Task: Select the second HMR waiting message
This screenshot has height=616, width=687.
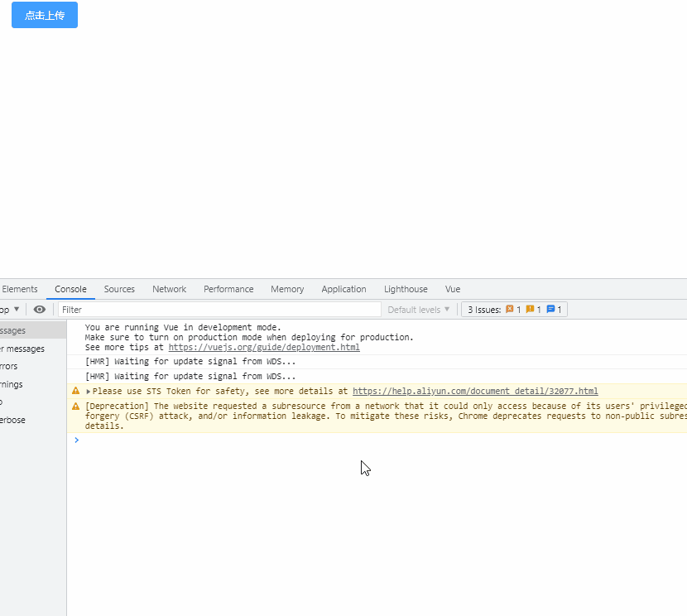Action: [190, 377]
